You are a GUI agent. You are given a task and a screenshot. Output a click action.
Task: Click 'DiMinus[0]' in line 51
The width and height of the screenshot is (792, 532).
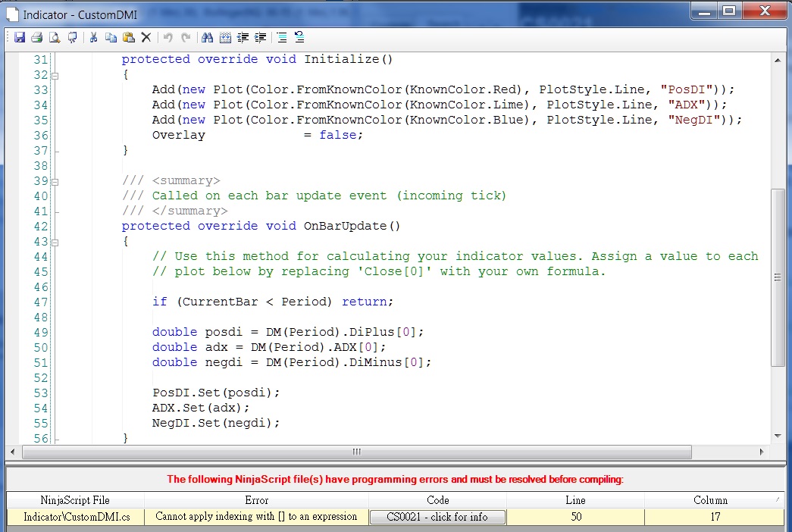[x=387, y=362]
